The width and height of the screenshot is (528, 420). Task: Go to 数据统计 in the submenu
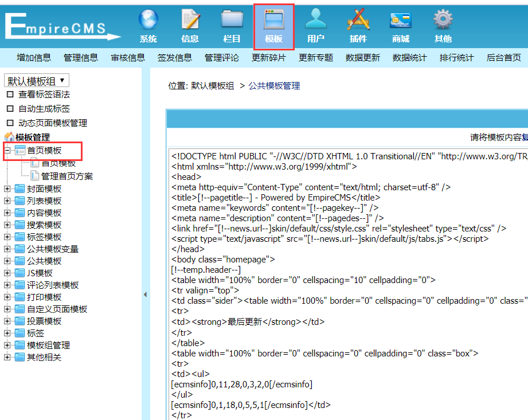409,57
